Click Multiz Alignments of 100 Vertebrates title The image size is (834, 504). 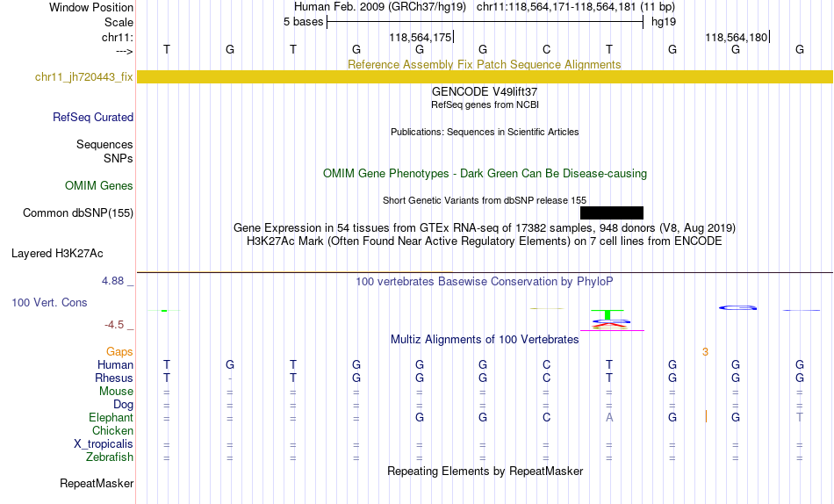pos(485,340)
